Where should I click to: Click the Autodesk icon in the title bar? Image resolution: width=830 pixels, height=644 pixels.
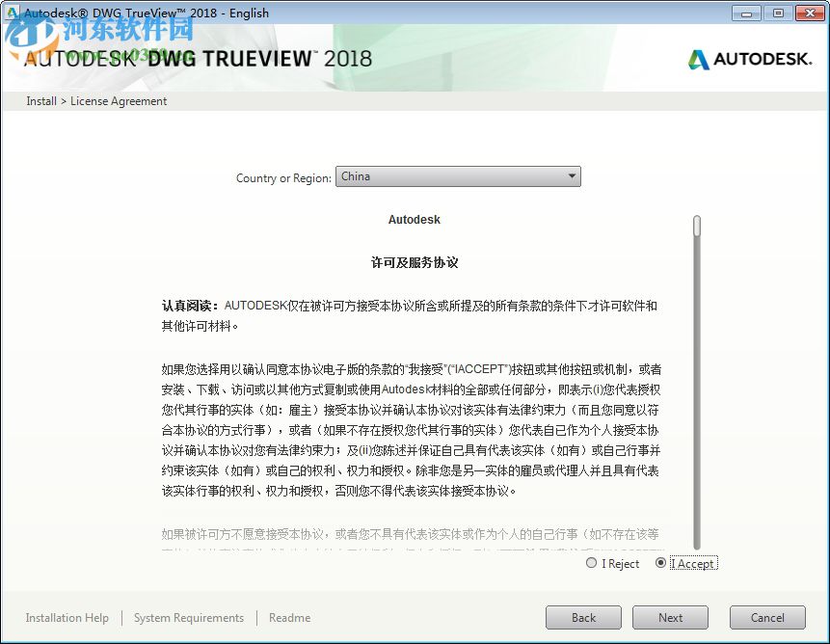coord(10,12)
